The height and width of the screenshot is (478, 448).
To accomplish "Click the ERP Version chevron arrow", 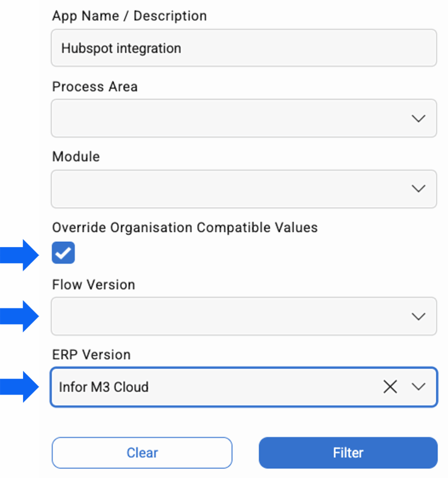I will point(418,387).
